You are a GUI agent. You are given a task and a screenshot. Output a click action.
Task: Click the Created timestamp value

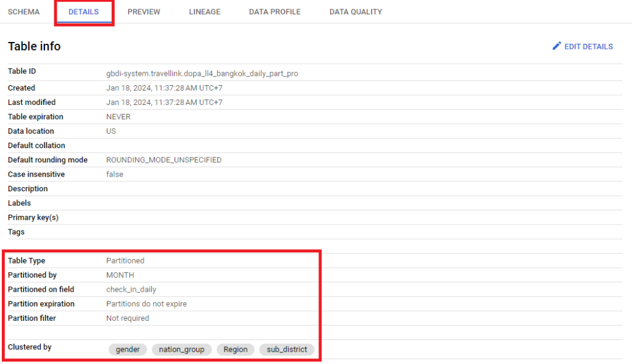pos(164,88)
